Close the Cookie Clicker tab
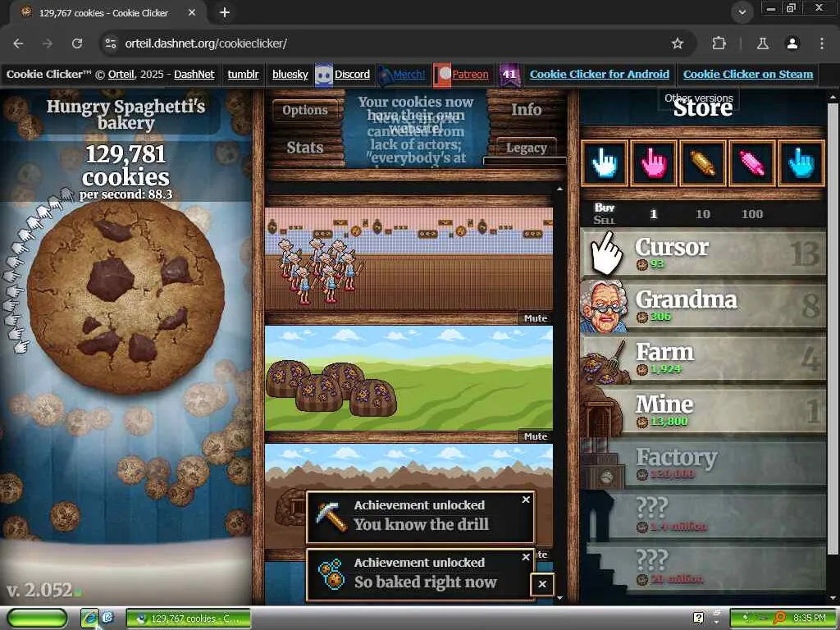 coord(192,12)
